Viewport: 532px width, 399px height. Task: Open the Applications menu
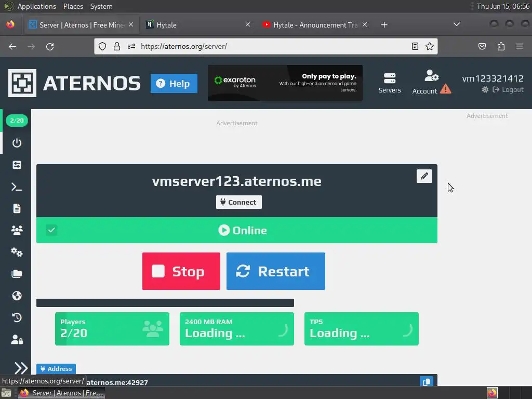tap(37, 6)
